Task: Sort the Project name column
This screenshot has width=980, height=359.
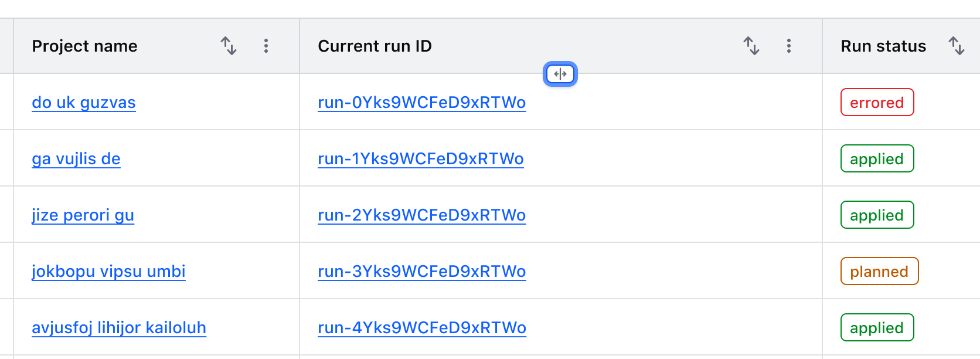Action: point(229,46)
